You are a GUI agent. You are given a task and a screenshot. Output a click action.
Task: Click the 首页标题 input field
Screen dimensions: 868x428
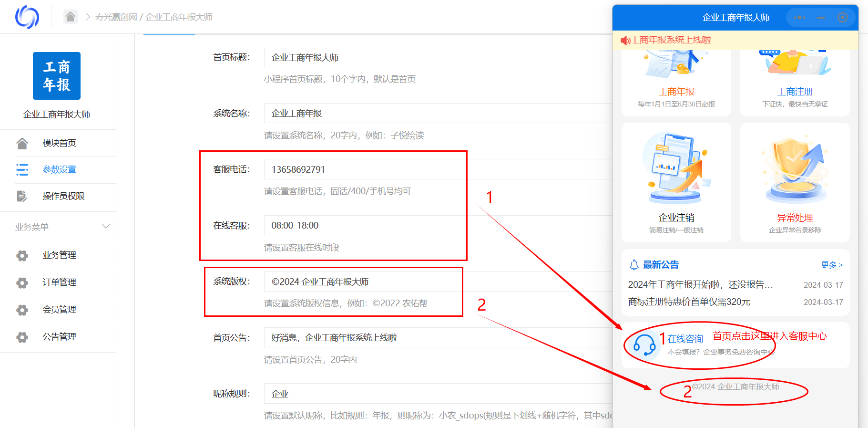point(438,57)
